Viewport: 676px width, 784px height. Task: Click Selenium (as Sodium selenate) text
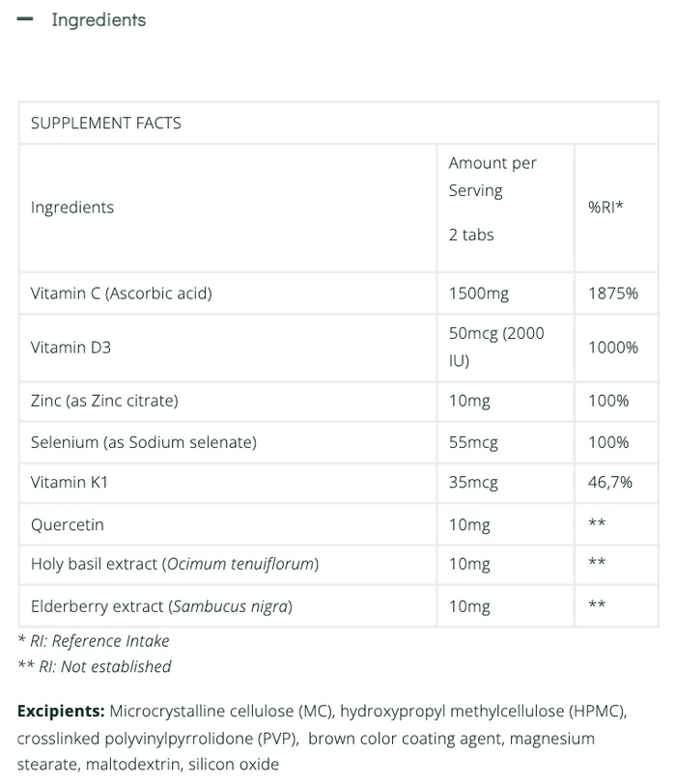pos(144,442)
